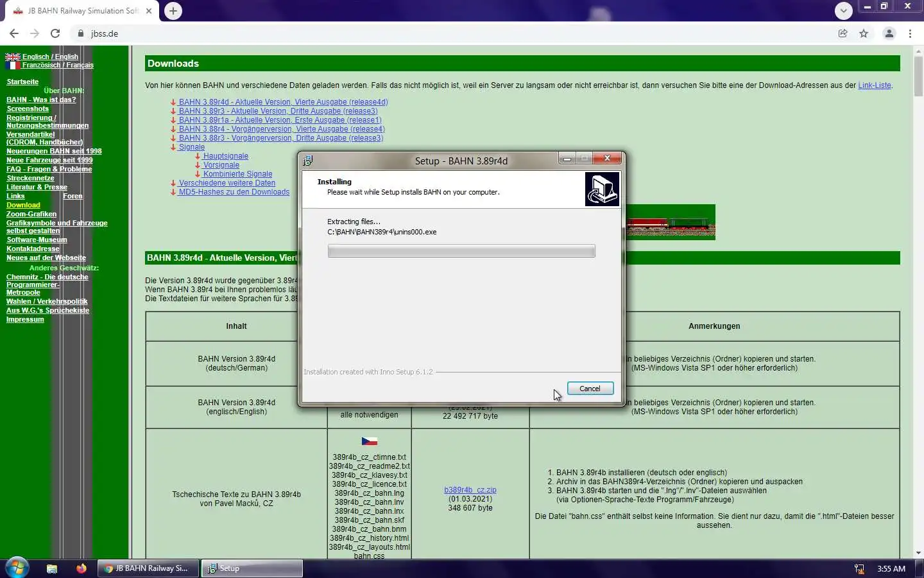Open Impressum sidebar link
924x578 pixels.
click(25, 319)
